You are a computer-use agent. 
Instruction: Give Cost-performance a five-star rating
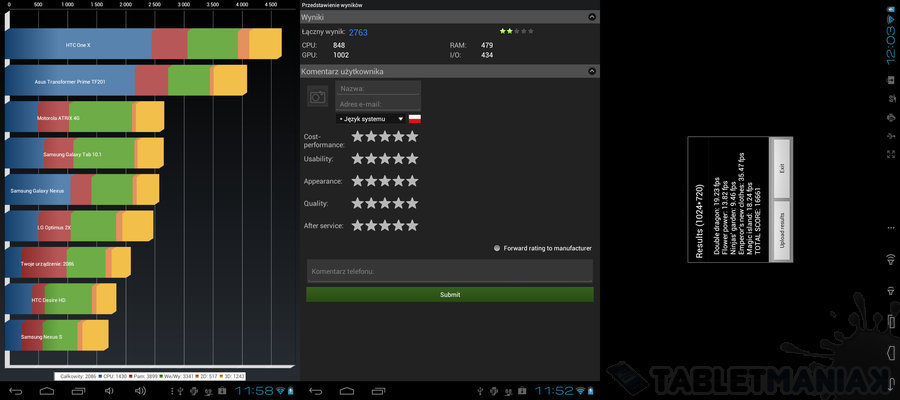point(412,137)
